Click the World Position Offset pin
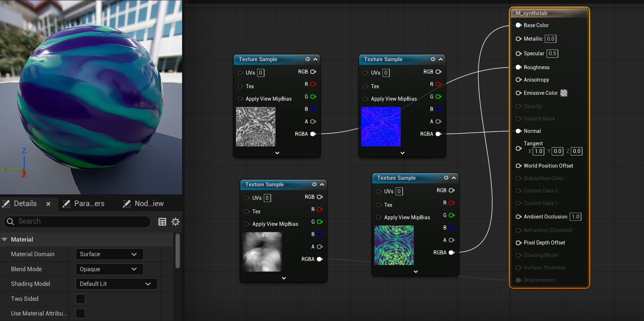This screenshot has height=321, width=644. pos(519,166)
